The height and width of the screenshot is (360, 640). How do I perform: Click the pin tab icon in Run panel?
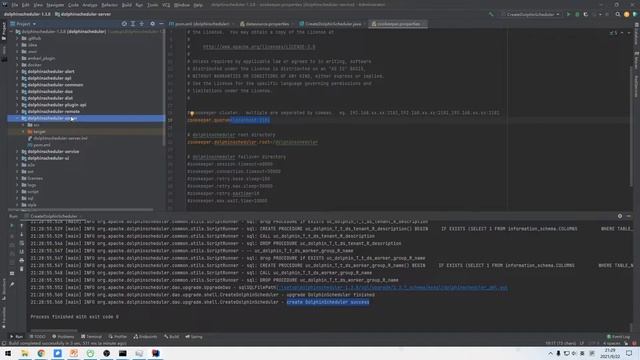[x=12, y=284]
